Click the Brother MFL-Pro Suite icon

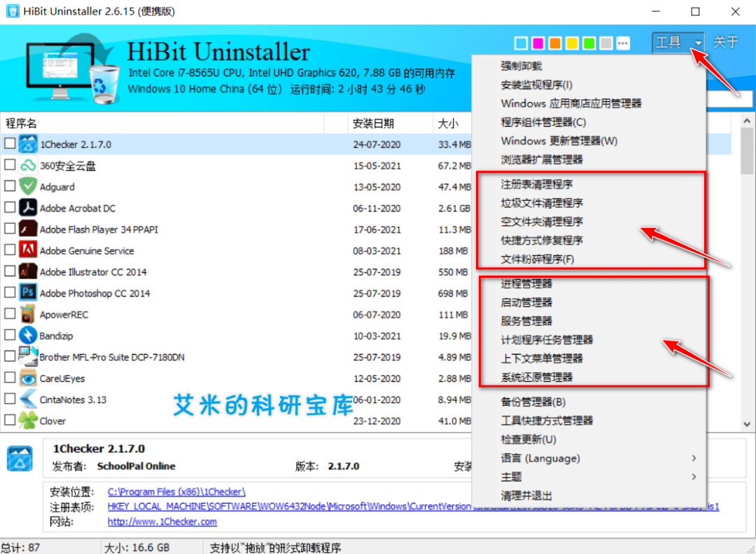(x=28, y=357)
